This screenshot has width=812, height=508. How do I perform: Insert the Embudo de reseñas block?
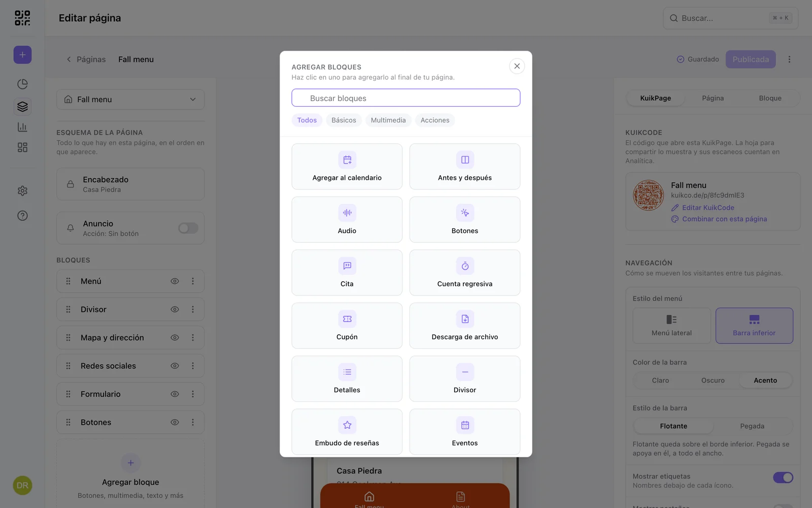347,432
